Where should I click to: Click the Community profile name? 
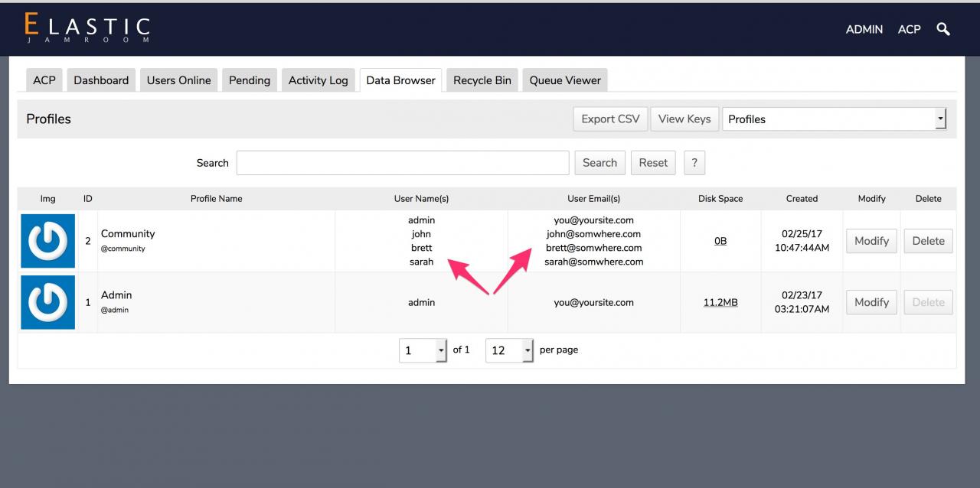[x=128, y=233]
